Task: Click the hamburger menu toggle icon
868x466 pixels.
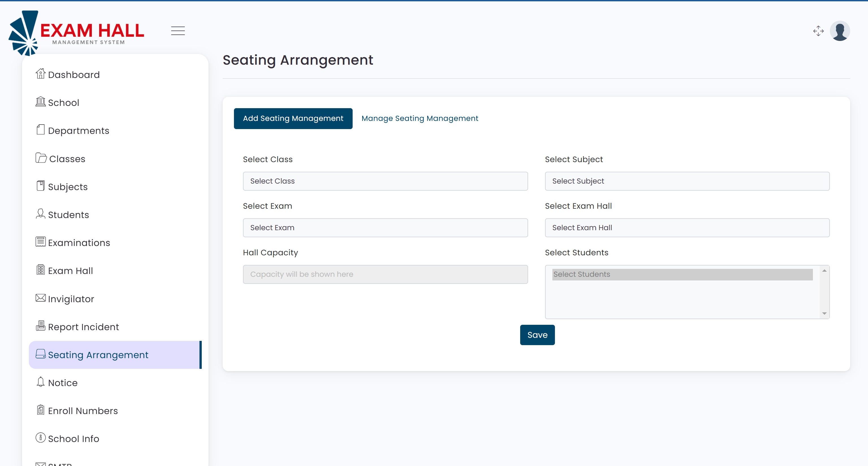Action: [x=177, y=31]
